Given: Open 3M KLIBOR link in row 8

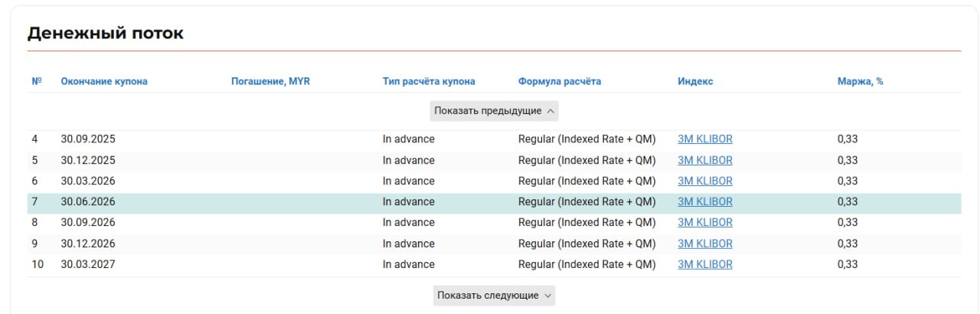Looking at the screenshot, I should 705,223.
